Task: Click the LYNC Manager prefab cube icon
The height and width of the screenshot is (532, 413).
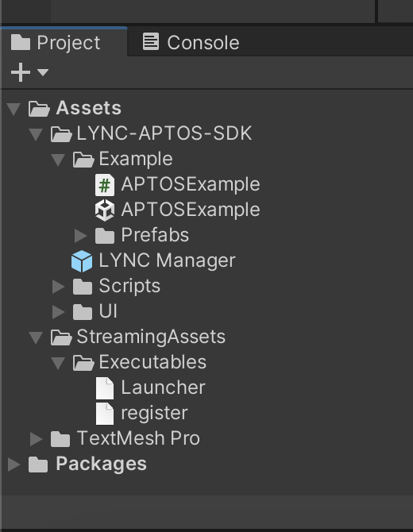Action: pyautogui.click(x=82, y=261)
